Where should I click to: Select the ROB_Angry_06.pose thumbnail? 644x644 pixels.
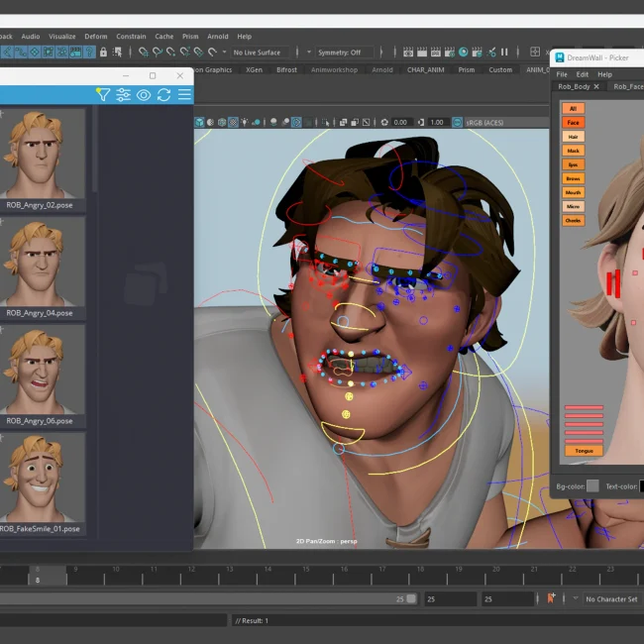43,370
